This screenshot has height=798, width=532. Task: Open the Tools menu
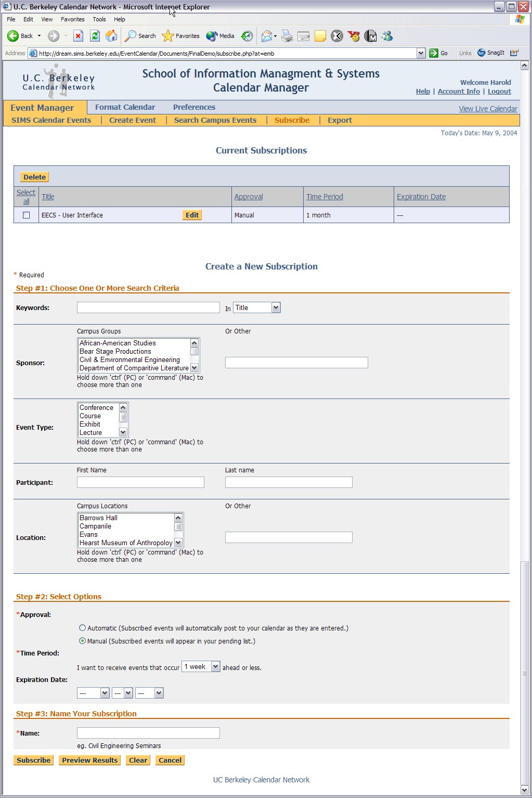tap(99, 19)
